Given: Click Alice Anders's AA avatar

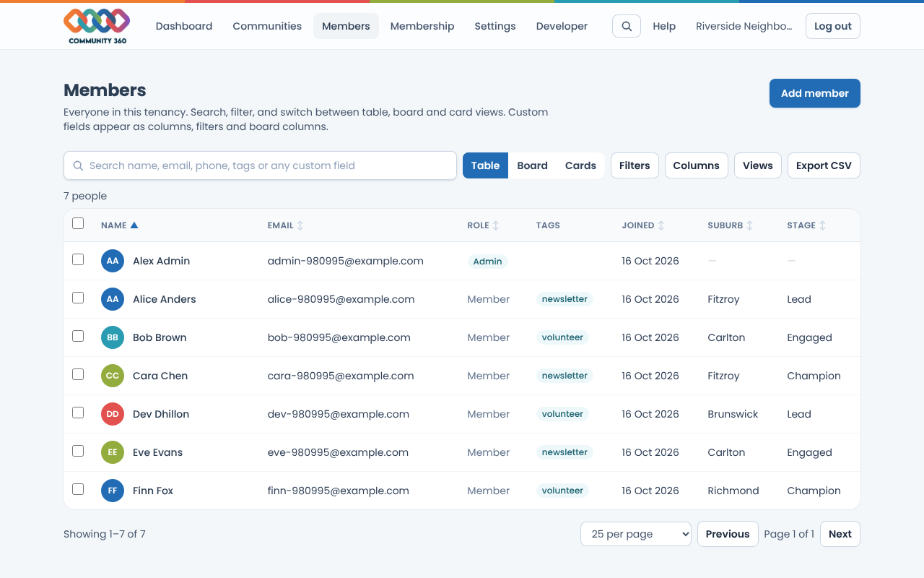Looking at the screenshot, I should tap(113, 299).
